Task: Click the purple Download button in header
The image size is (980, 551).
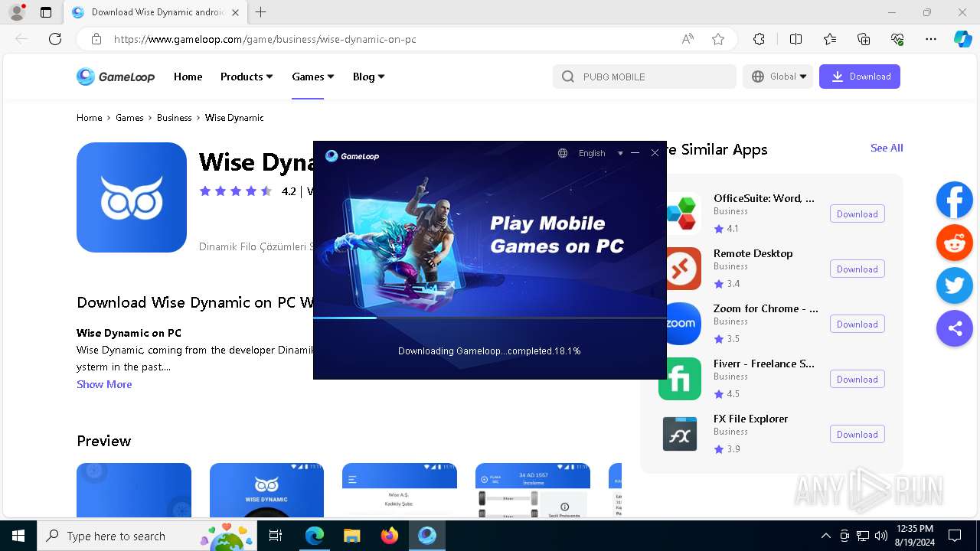Action: (860, 77)
